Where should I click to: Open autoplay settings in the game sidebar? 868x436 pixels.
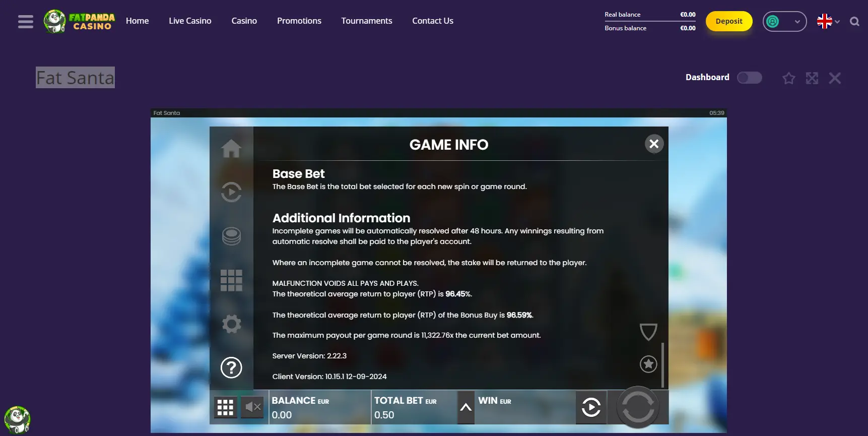coord(231,192)
